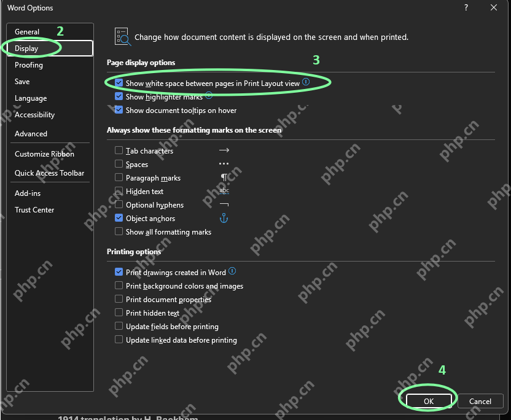Image resolution: width=511 pixels, height=420 pixels.
Task: Check Update linked data before printing
Action: [x=119, y=340]
